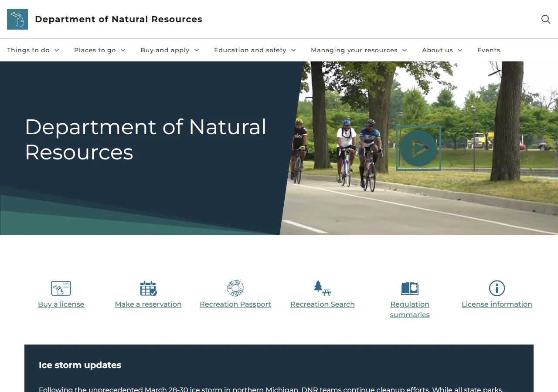
Task: Expand the Buy and apply menu
Action: click(x=170, y=50)
